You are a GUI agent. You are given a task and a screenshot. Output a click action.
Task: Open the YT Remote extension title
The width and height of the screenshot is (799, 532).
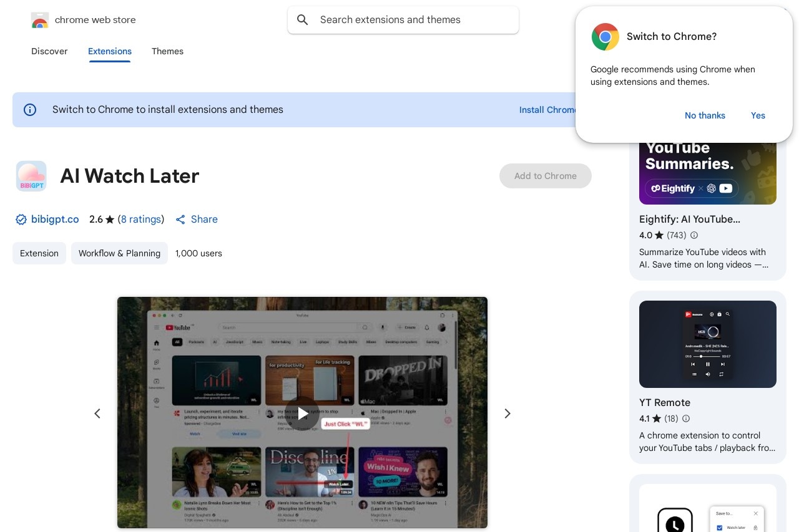(665, 402)
